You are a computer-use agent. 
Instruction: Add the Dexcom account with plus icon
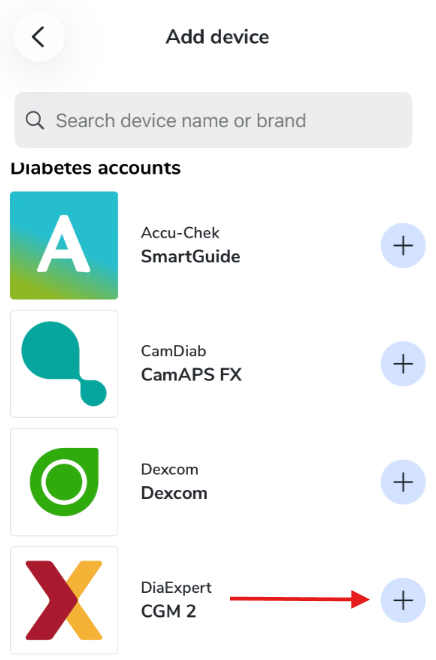click(x=403, y=482)
